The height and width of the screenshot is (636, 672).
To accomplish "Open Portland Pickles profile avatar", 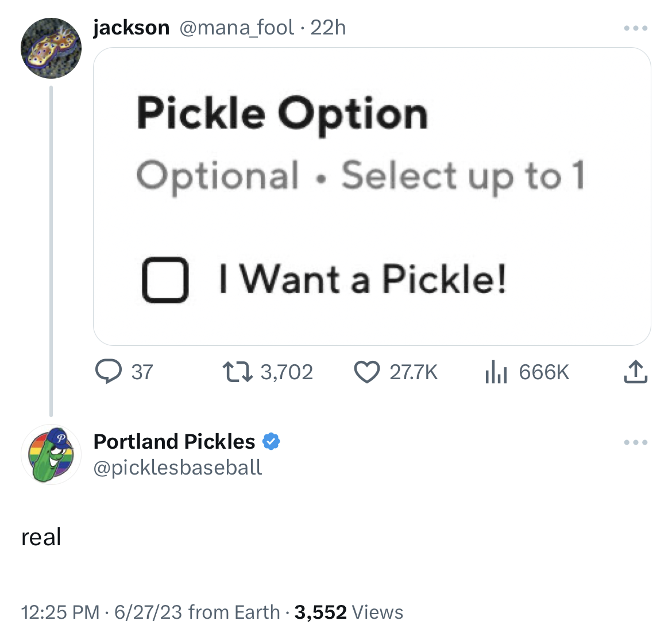I will pos(51,454).
